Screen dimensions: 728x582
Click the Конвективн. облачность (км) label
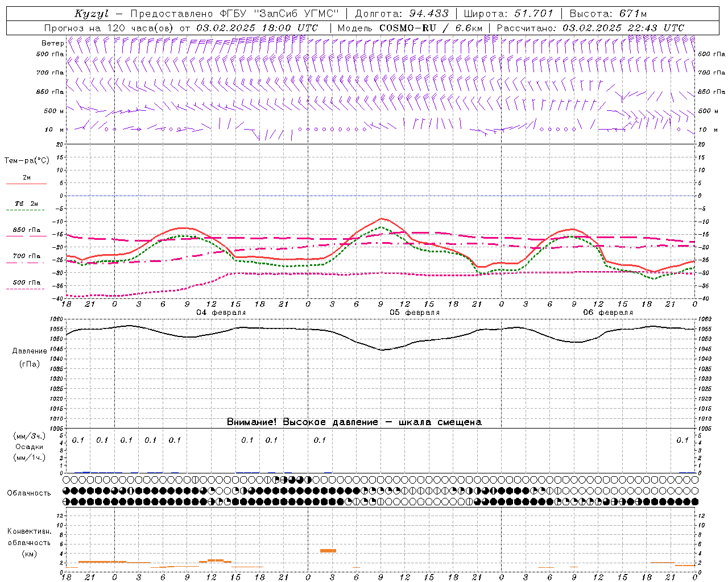coord(29,542)
